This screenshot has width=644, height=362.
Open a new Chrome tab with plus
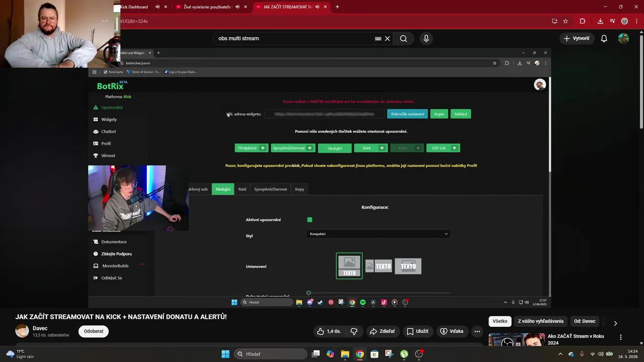pos(337,7)
